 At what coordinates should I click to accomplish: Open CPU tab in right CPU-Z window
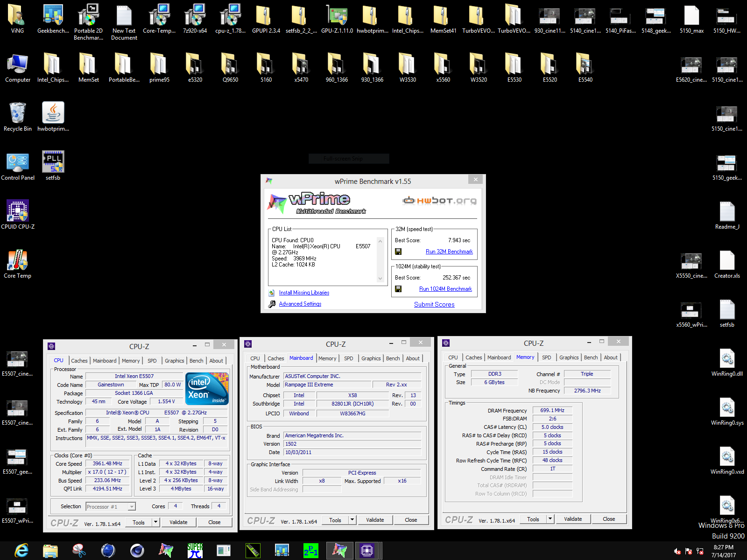pos(453,357)
